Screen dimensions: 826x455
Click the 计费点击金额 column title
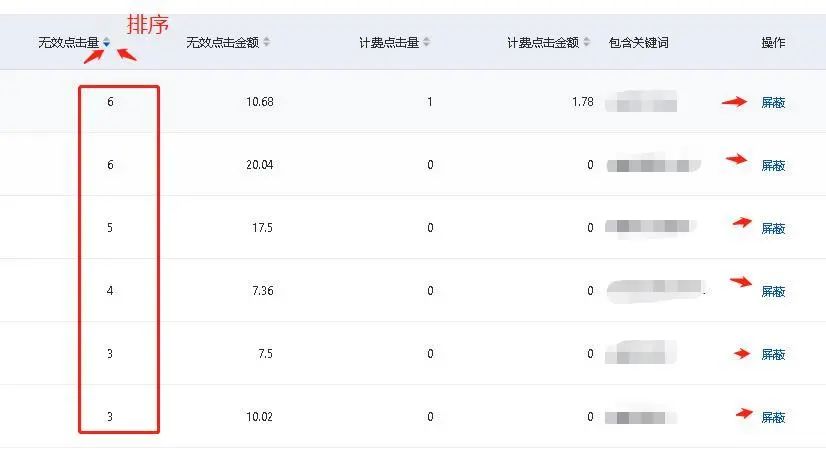coord(542,42)
